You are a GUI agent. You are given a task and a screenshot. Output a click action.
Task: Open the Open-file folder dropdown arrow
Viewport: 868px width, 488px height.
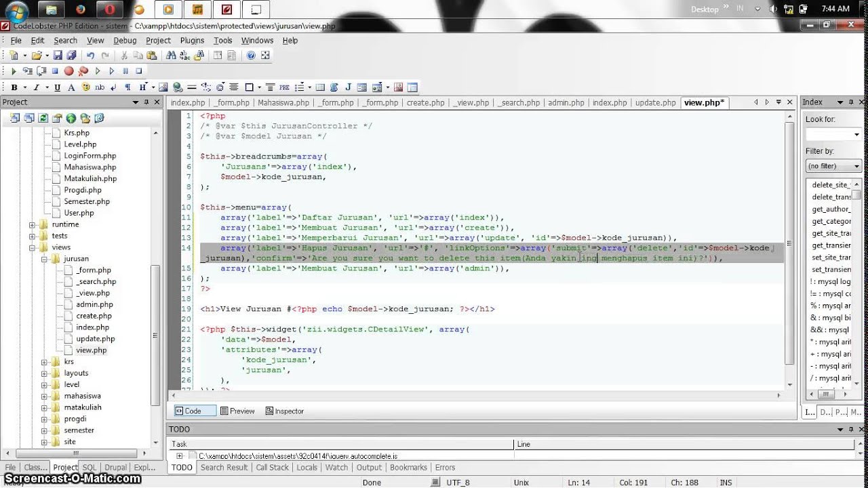47,56
